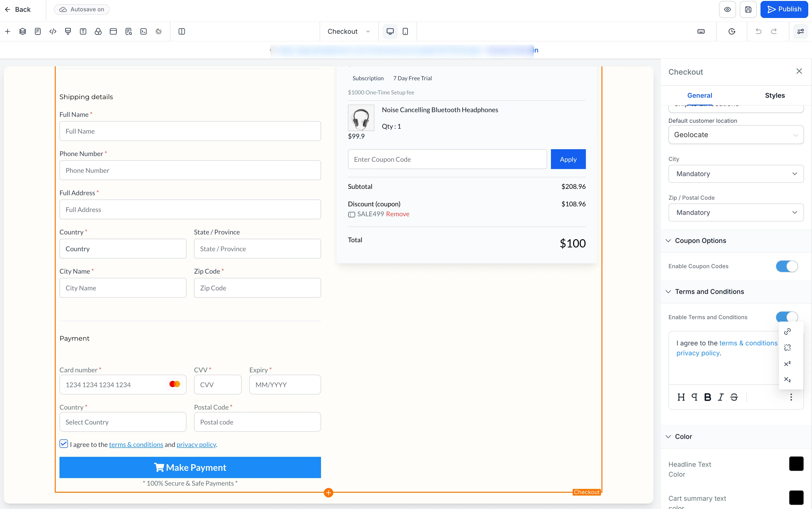Switch to the Styles tab

click(x=775, y=95)
